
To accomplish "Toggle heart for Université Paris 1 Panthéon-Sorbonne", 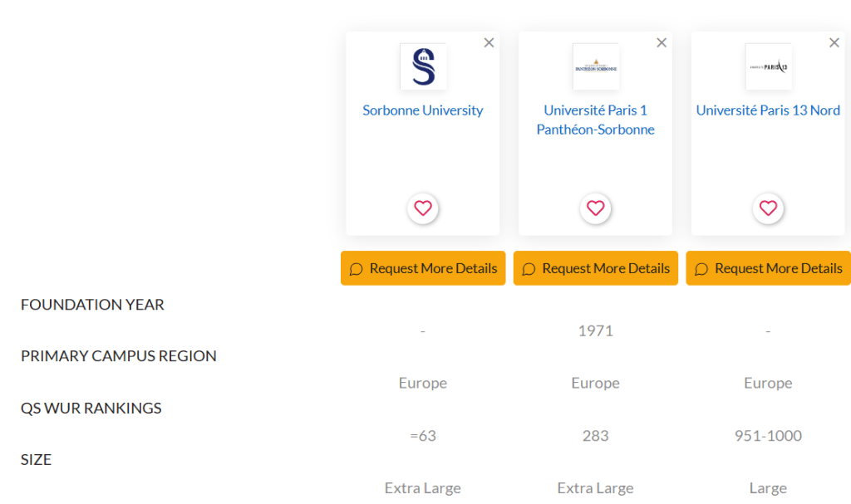I will 596,208.
